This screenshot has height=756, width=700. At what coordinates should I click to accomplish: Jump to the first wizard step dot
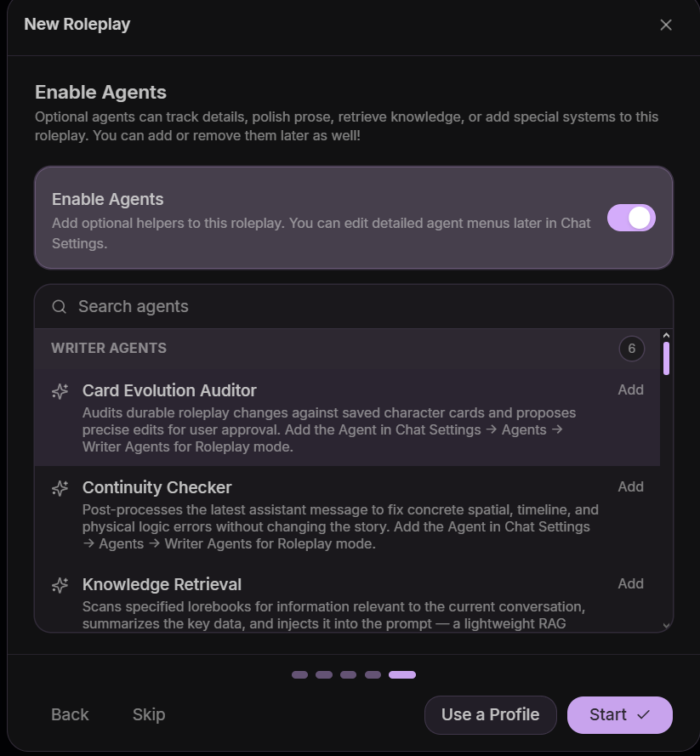point(300,674)
